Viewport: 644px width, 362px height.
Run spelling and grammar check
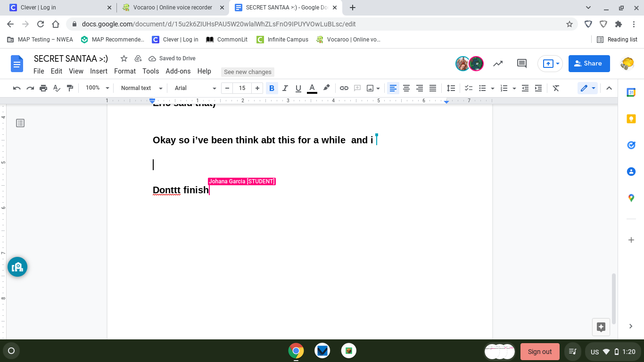pos(57,88)
